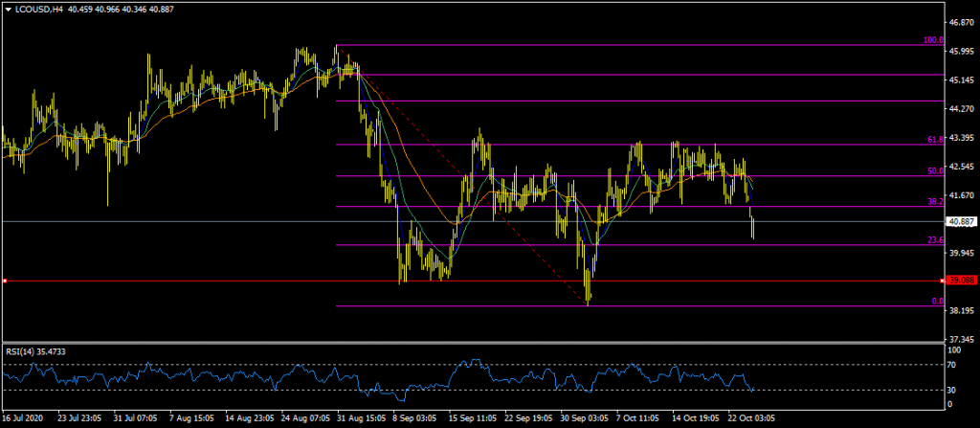980x428 pixels.
Task: Select the red 39.088 price tag
Action: pos(960,281)
